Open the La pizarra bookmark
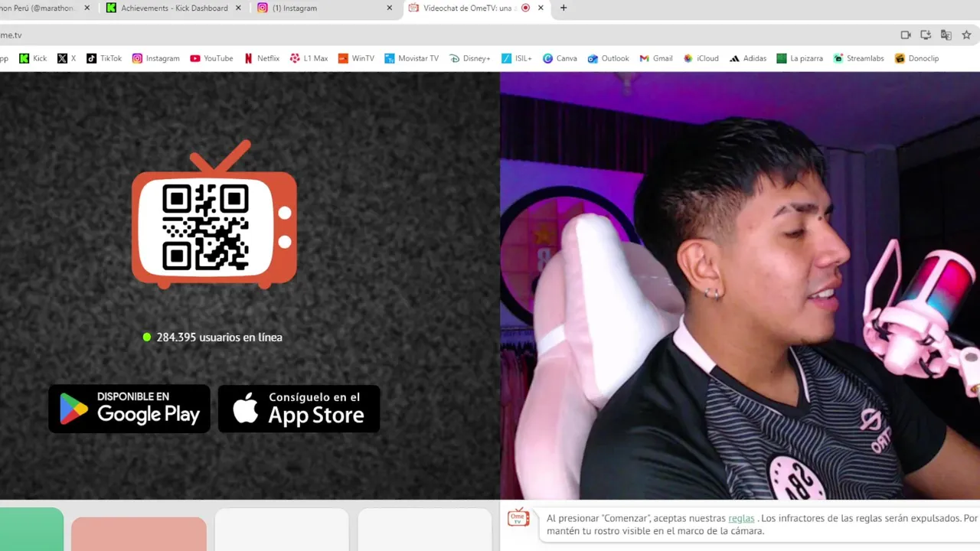The width and height of the screenshot is (980, 551). 800,58
